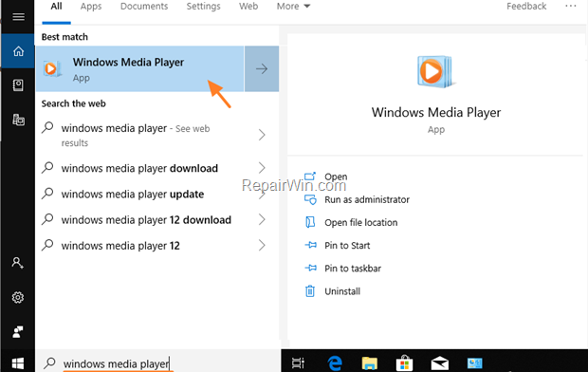The image size is (588, 372).
Task: Open the last blue app icon on the taskbar
Action: coord(474,363)
